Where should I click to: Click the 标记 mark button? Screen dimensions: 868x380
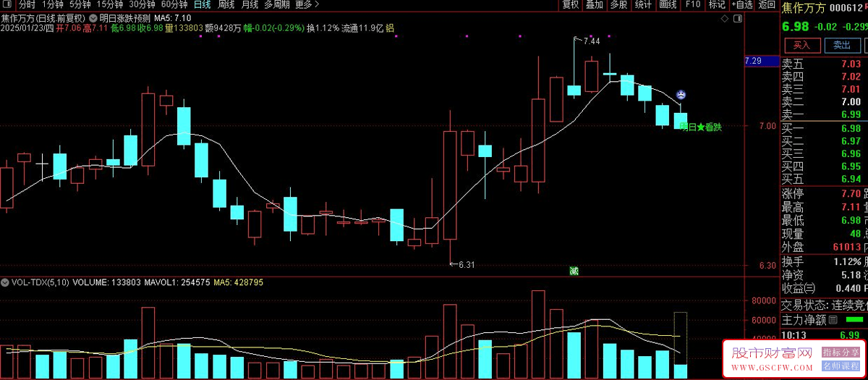click(x=717, y=4)
